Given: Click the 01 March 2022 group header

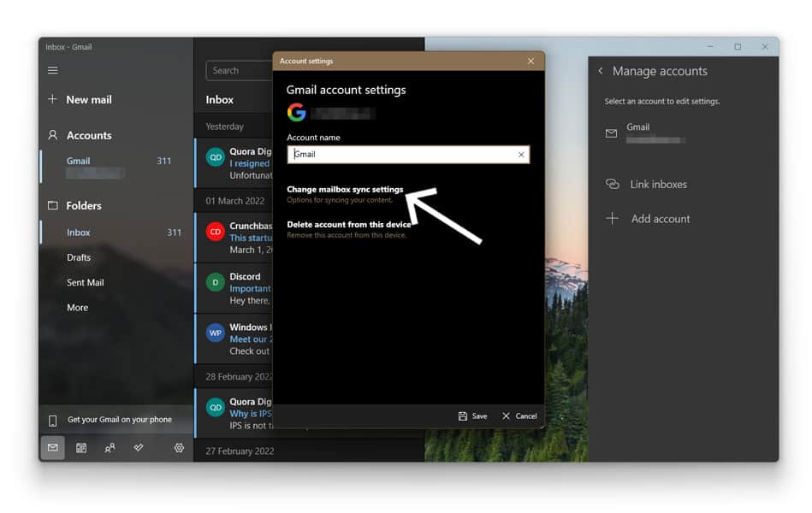Looking at the screenshot, I should click(x=235, y=201).
